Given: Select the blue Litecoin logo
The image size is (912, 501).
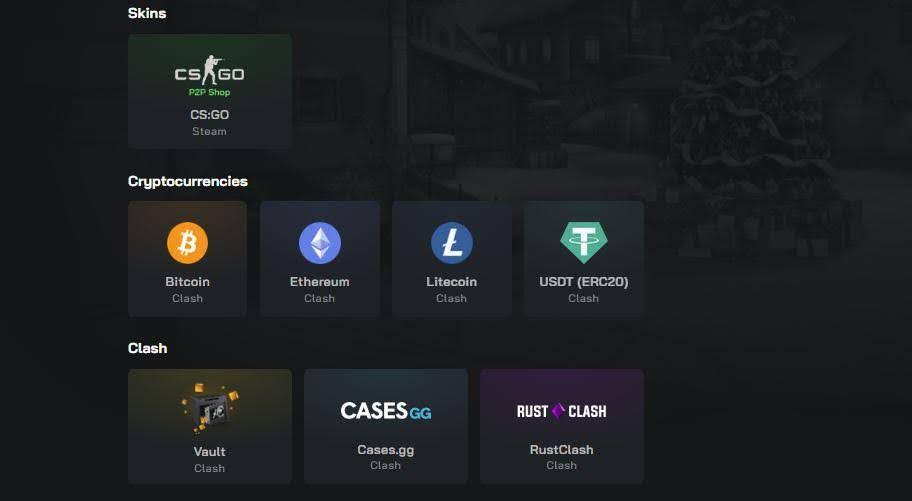Looking at the screenshot, I should (452, 243).
